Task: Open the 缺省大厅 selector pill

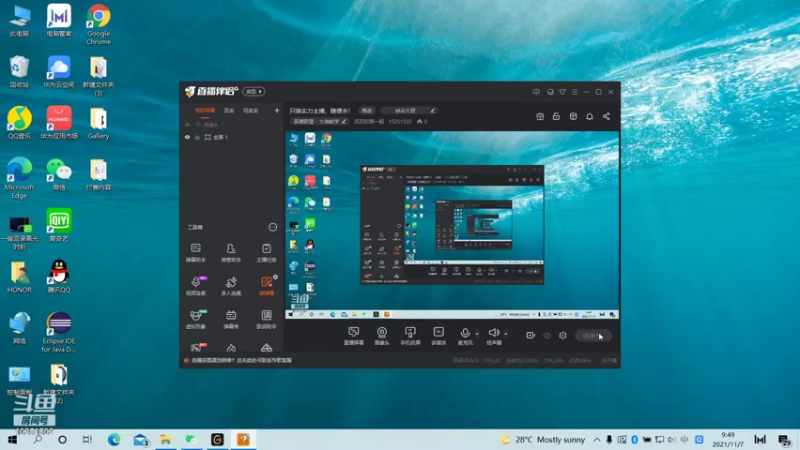Action: pyautogui.click(x=409, y=110)
